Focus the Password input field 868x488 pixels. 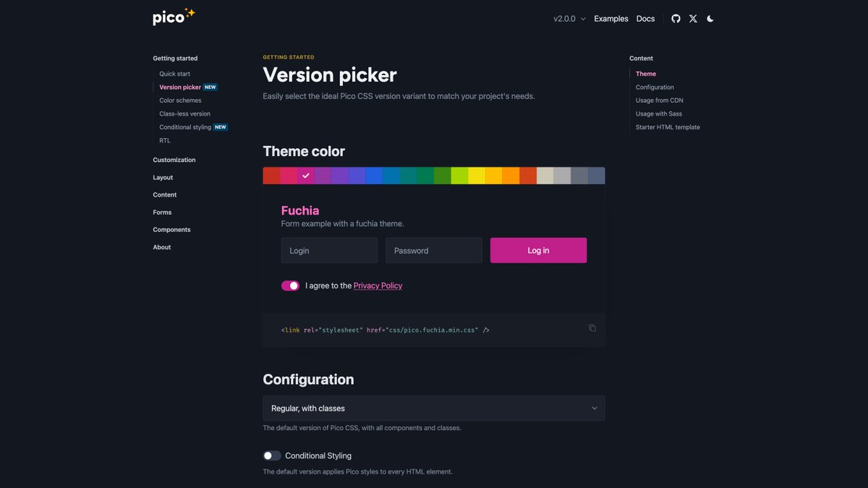pyautogui.click(x=434, y=250)
